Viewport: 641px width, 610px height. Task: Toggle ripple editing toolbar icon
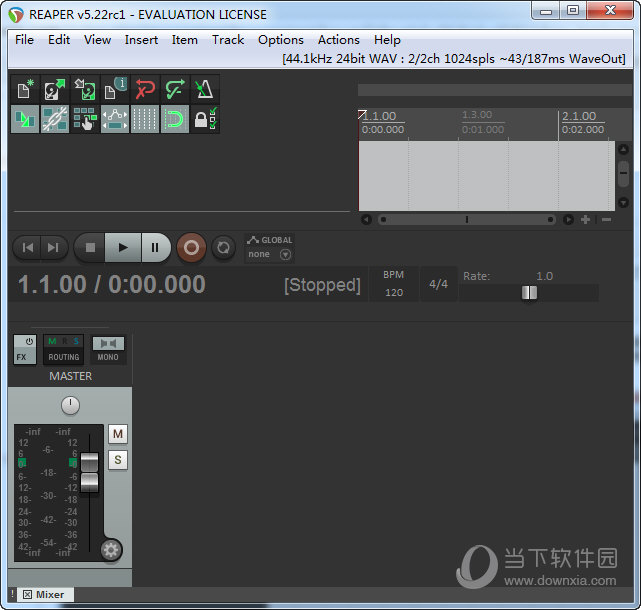pos(85,119)
